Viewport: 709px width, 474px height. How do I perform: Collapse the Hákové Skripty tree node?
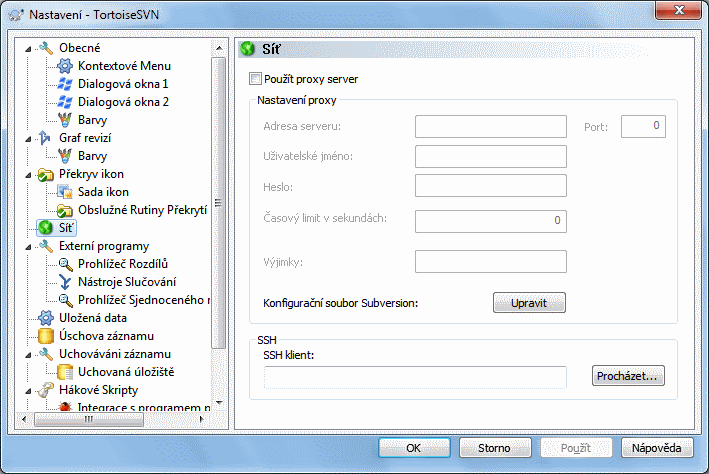pyautogui.click(x=28, y=391)
